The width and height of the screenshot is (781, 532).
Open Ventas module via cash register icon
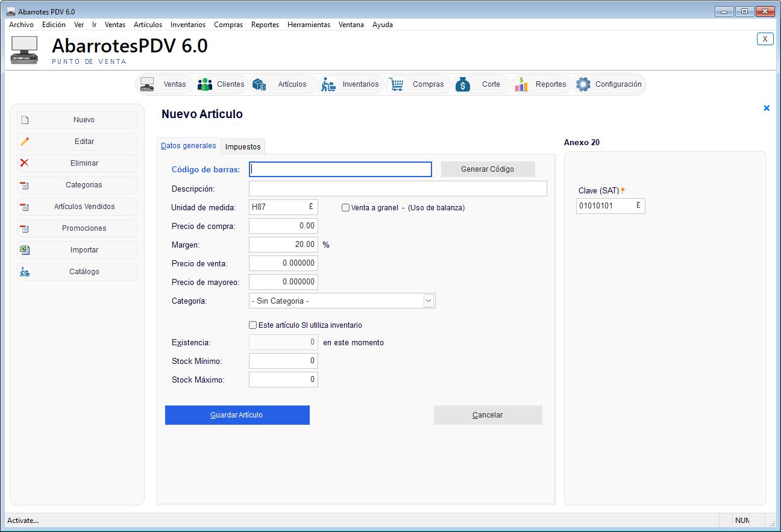click(147, 84)
